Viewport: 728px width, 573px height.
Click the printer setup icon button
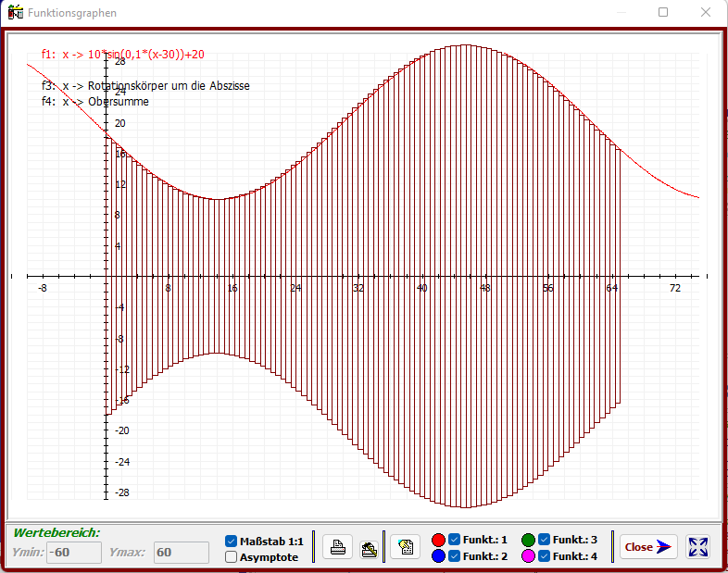click(369, 548)
